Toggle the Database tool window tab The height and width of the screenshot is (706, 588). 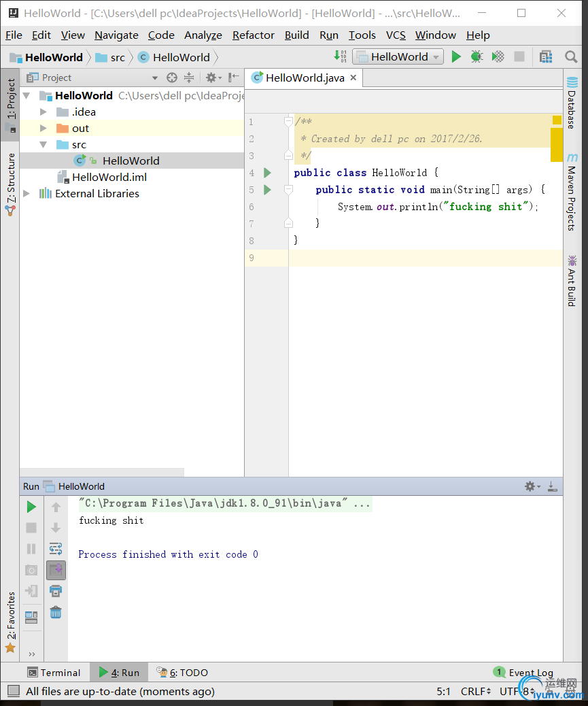(572, 103)
